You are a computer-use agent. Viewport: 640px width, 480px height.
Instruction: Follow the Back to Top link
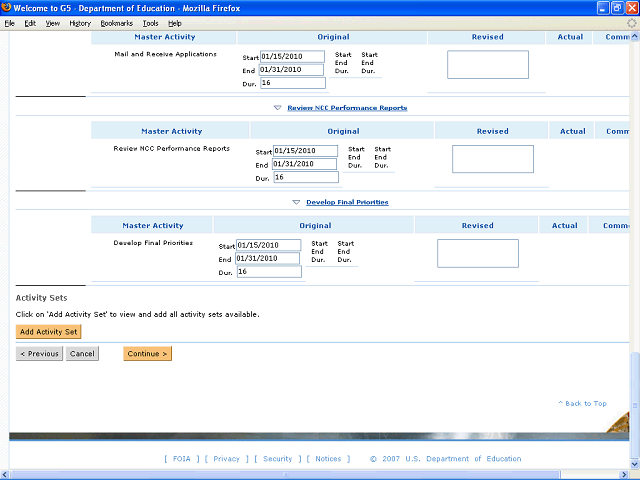coord(585,404)
